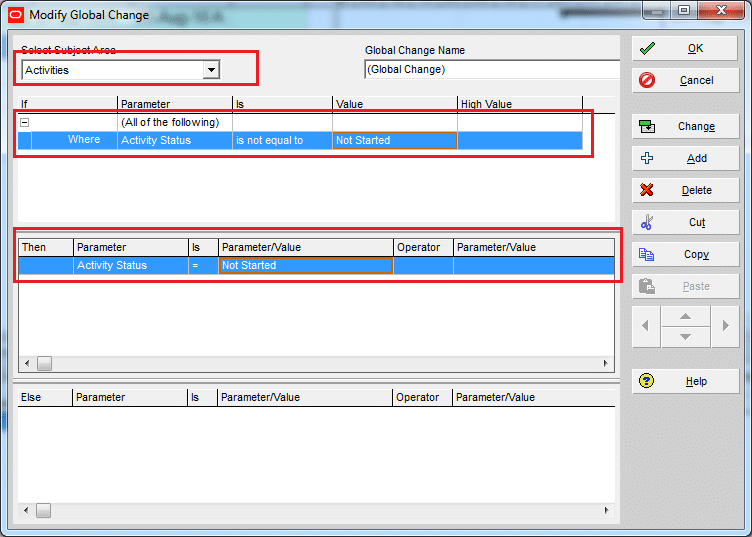Click the green checkmark OK icon
752x537 pixels.
point(647,48)
